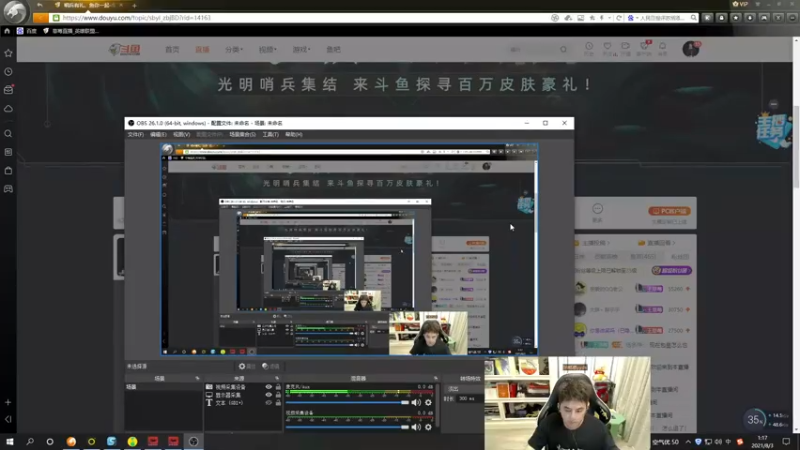Toggle visibility of the 视频采集设备 source
Image resolution: width=800 pixels, height=450 pixels.
(268, 387)
